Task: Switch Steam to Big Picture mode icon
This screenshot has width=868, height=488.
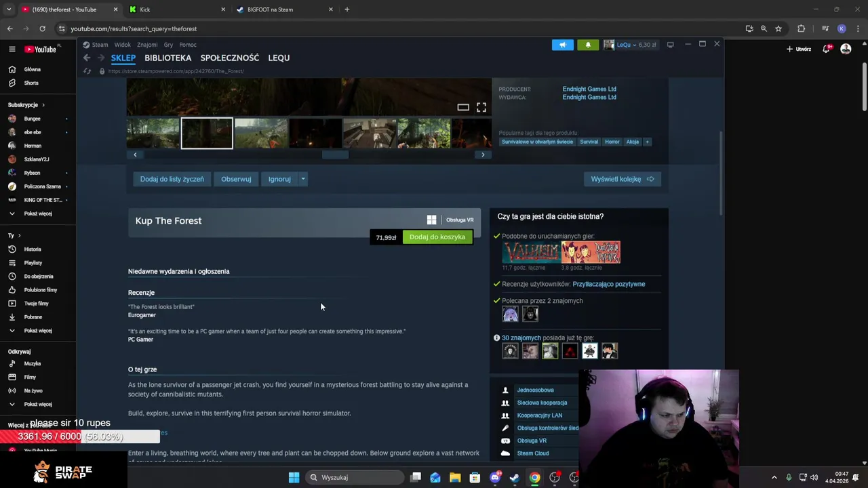Action: (670, 45)
